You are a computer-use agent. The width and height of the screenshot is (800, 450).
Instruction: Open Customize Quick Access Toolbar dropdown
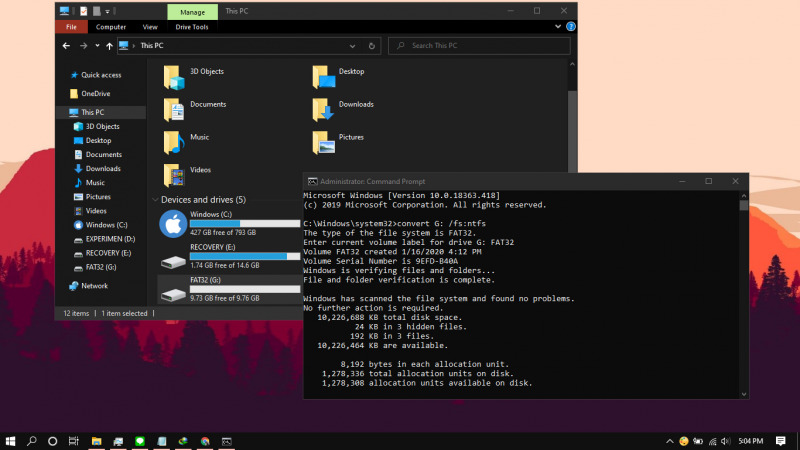click(x=108, y=11)
